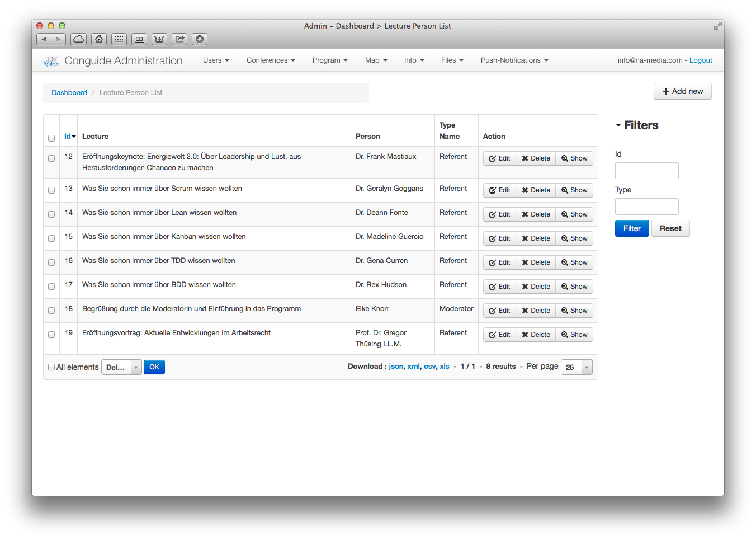The image size is (756, 540).
Task: Check the checkbox for row 19
Action: [x=51, y=335]
